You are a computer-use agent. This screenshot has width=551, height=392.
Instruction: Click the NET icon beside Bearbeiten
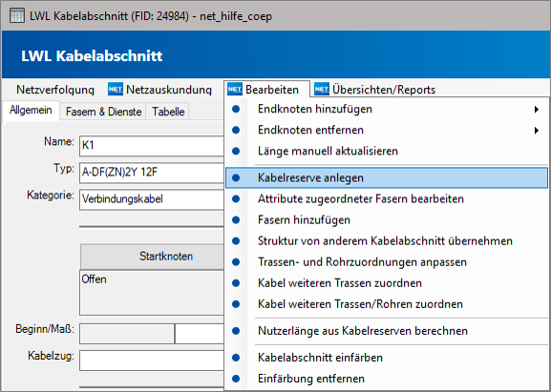pos(235,89)
